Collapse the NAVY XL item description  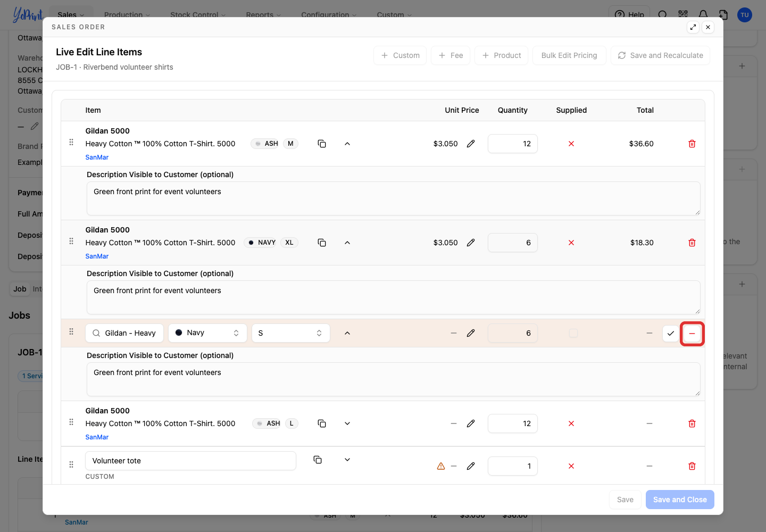(347, 243)
